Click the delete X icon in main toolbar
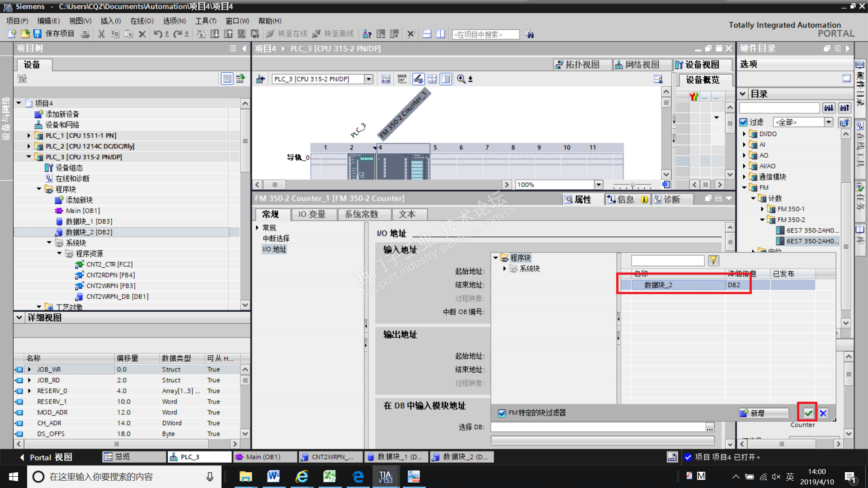This screenshot has height=488, width=868. pyautogui.click(x=142, y=34)
